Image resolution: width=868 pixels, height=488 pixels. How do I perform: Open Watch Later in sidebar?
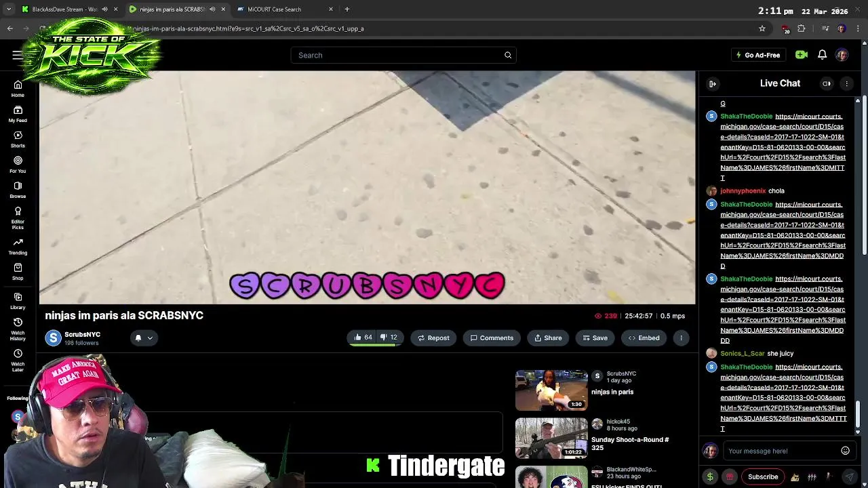tap(18, 360)
